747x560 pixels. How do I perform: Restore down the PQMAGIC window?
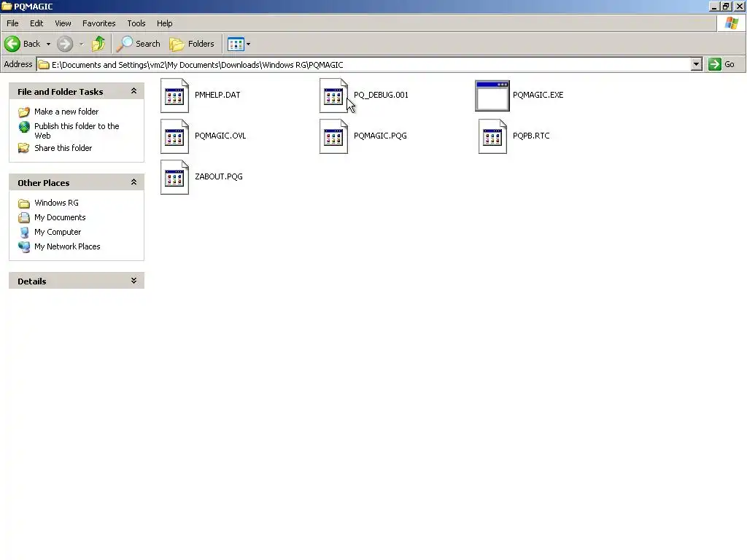726,6
